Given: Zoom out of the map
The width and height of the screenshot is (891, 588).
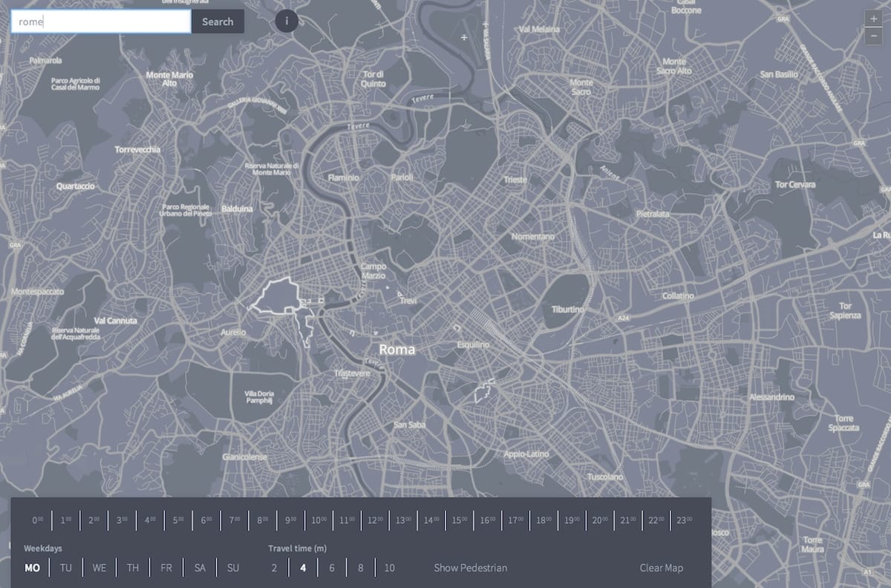Looking at the screenshot, I should tap(873, 36).
